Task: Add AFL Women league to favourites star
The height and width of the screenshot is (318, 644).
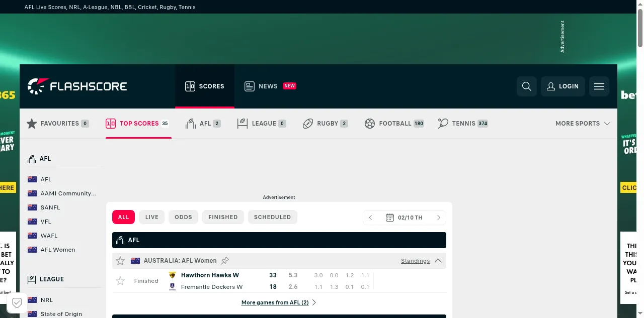Action: click(120, 261)
